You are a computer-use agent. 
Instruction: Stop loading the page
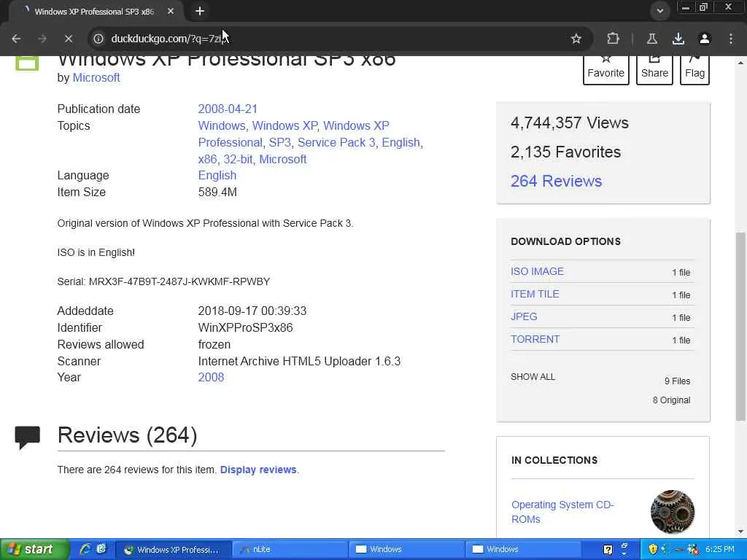[x=69, y=39]
